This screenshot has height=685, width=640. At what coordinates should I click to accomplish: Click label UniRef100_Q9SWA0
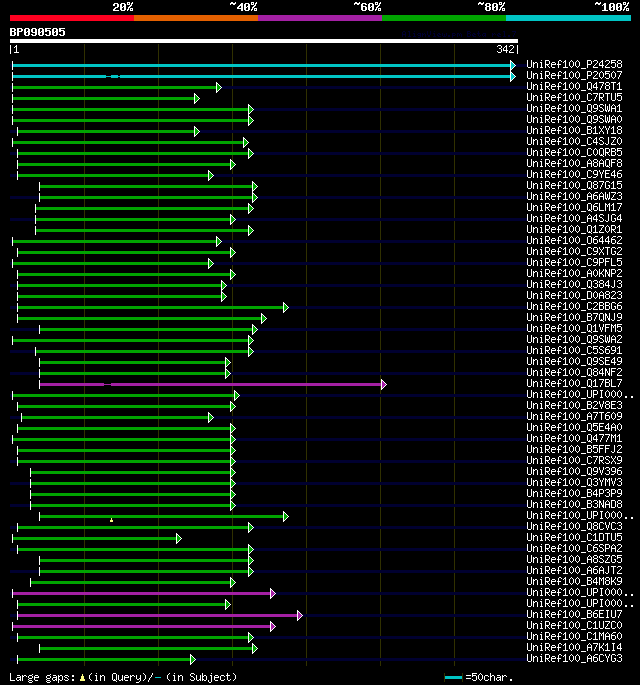[574, 119]
